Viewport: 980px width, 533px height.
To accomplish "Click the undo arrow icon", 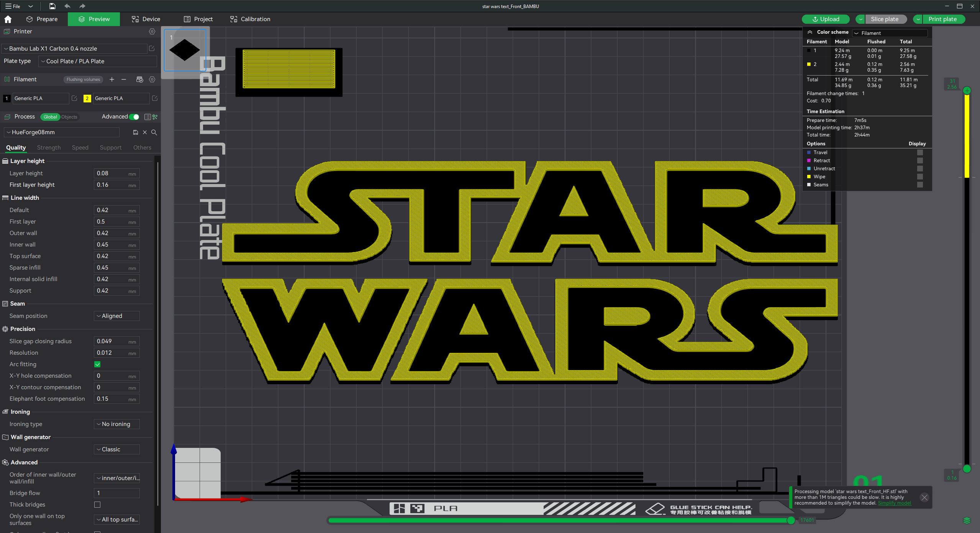I will tap(67, 6).
